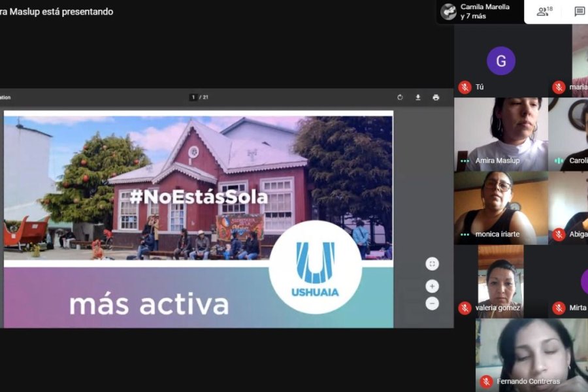Click the 'Maslup está presentando' status text

(61, 12)
